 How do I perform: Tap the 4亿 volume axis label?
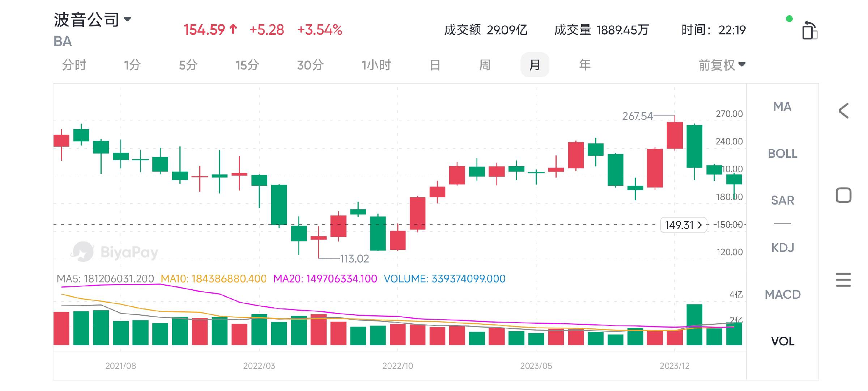pos(736,295)
